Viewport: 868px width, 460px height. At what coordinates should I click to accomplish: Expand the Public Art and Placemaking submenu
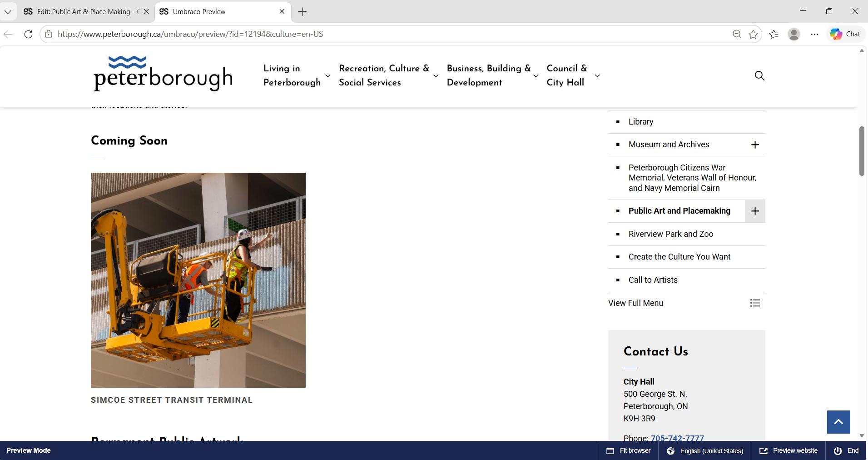[755, 211]
